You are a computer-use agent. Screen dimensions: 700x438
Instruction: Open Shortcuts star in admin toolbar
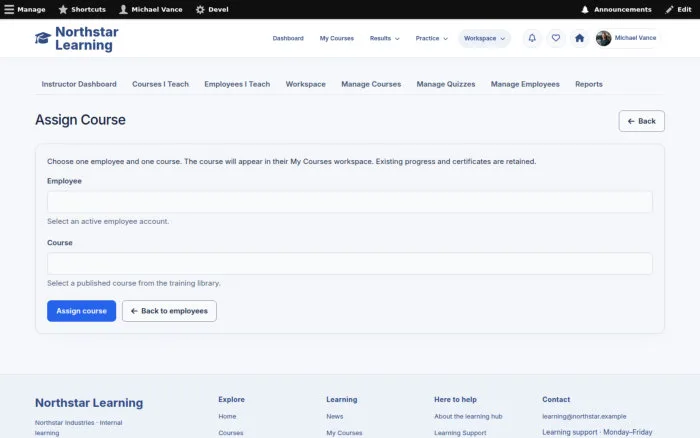pyautogui.click(x=82, y=9)
